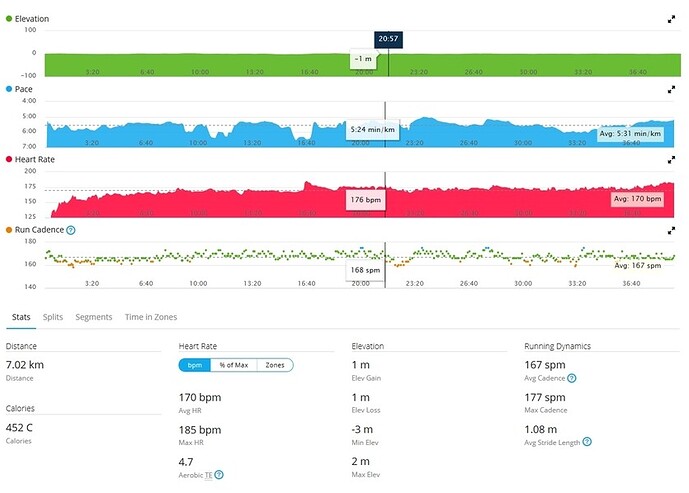Select the bpm heart rate display option

point(195,365)
